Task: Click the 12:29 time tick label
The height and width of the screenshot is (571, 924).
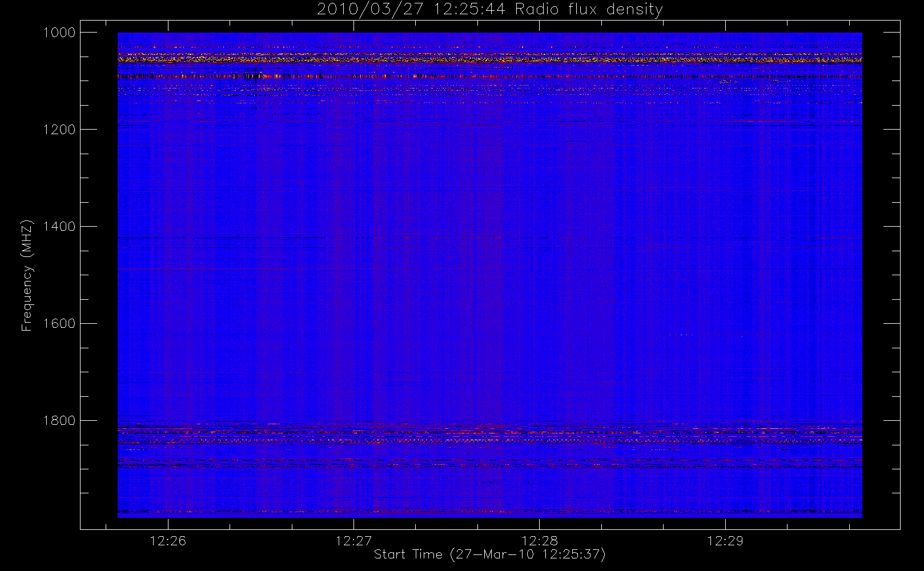Action: click(x=725, y=541)
